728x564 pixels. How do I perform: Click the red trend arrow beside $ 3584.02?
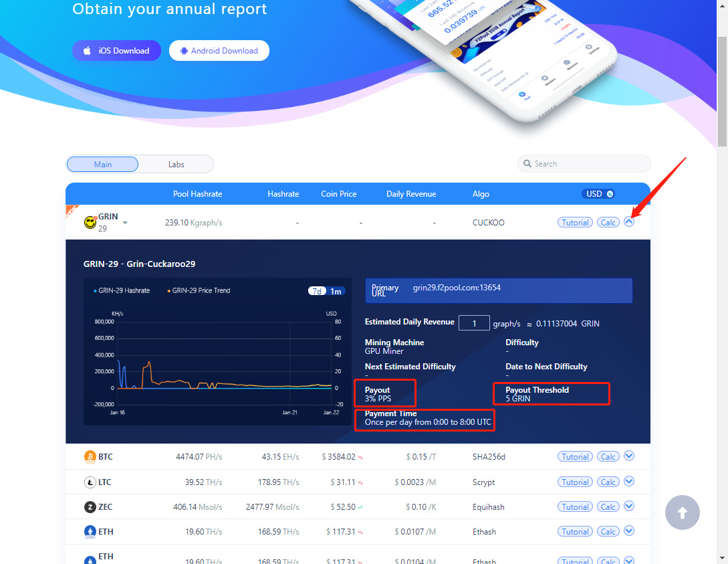click(x=360, y=458)
